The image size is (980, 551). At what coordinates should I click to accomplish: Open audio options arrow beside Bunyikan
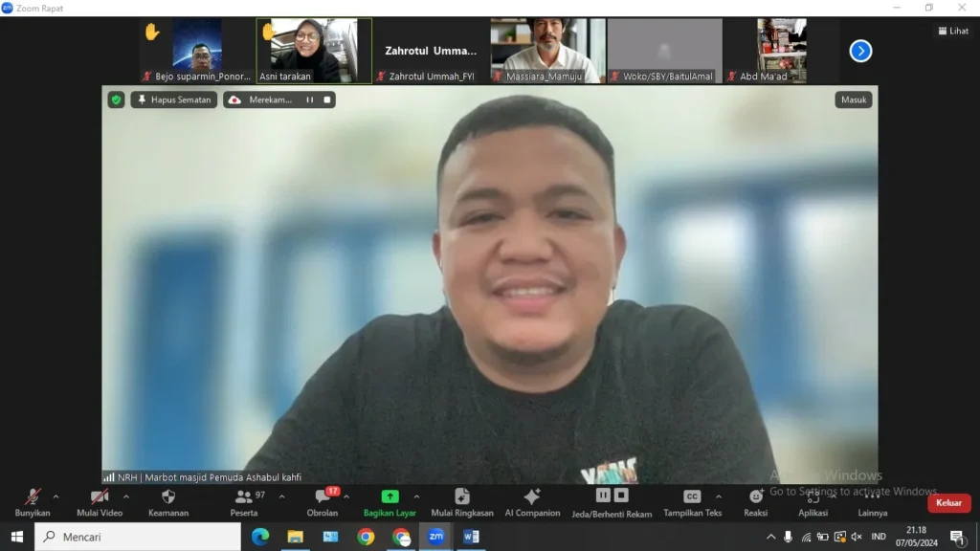pos(56,497)
